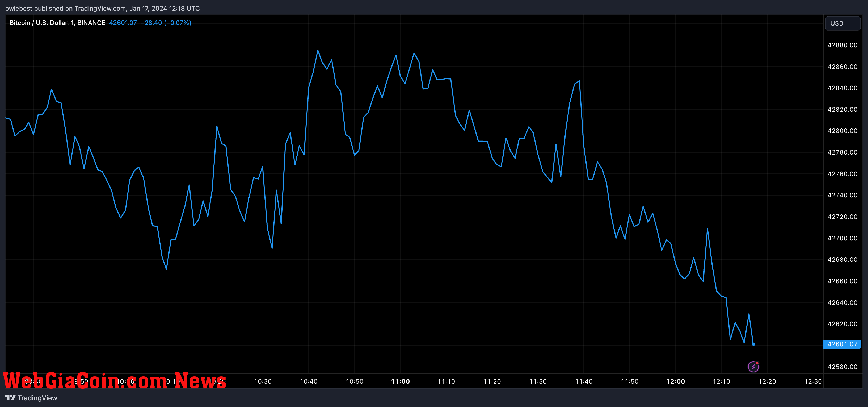Screen dimensions: 868x407
Task: Click the 10:30 time axis label
Action: coord(263,381)
